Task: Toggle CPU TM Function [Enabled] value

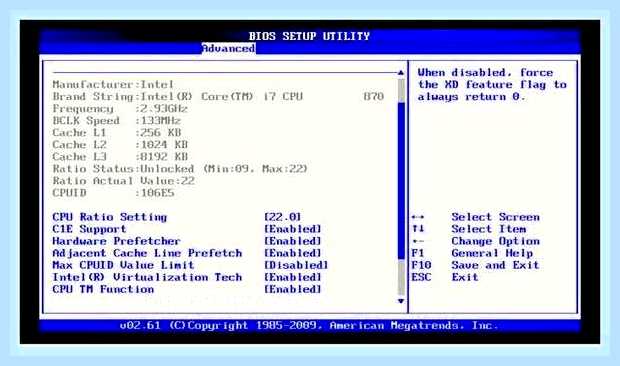Action: click(x=293, y=289)
